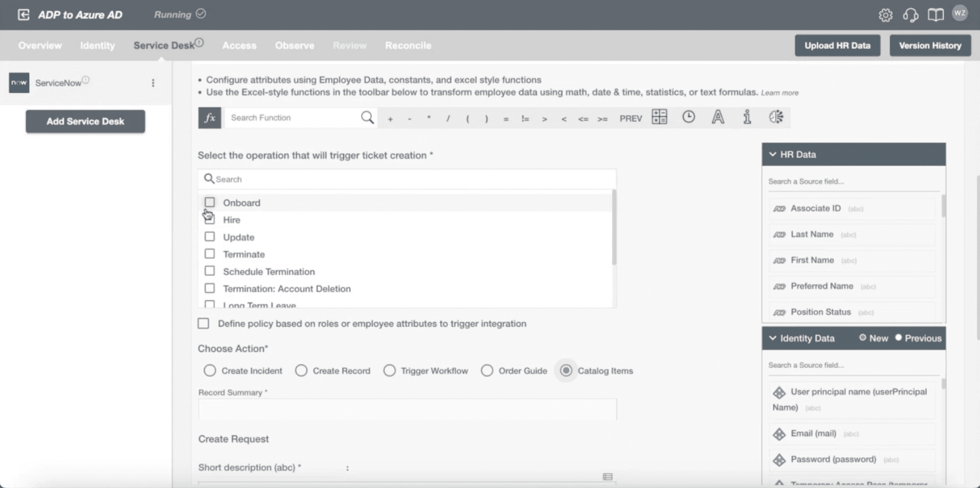Screen dimensions: 980x488
Task: Click the ServiceNow connector logo
Action: pos(19,82)
